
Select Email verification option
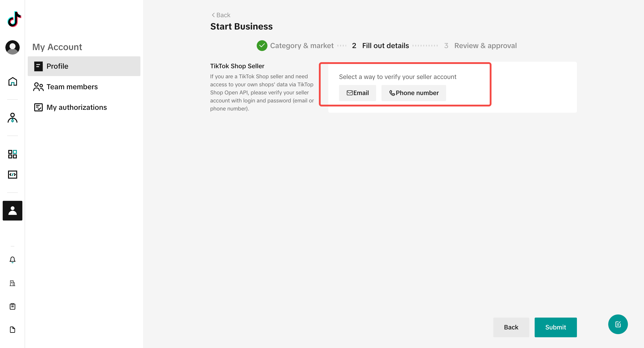click(357, 93)
